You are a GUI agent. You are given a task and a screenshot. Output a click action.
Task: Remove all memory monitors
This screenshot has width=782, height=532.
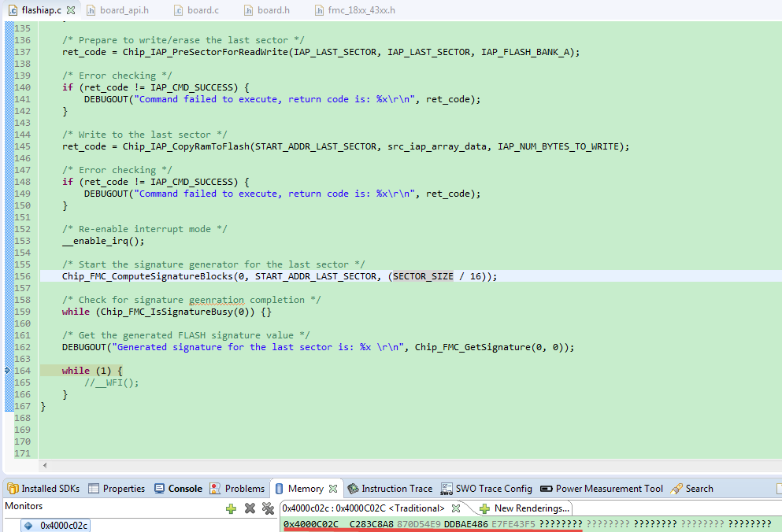coord(269,508)
